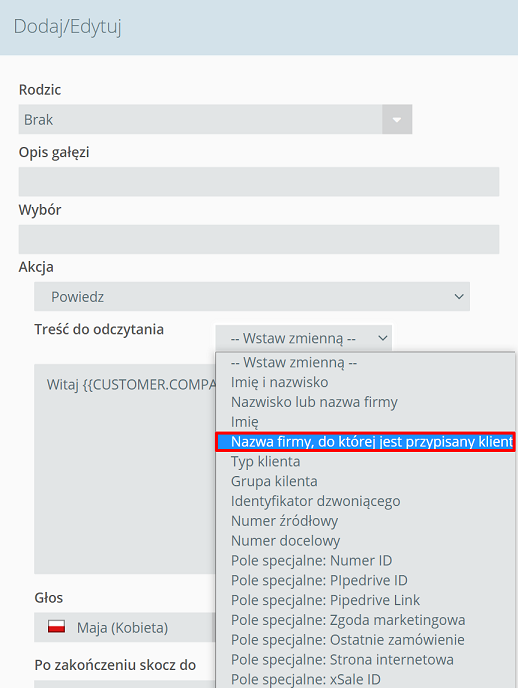518x688 pixels.
Task: Open the Głos selector showing Maja (Kobieta)
Action: (125, 627)
